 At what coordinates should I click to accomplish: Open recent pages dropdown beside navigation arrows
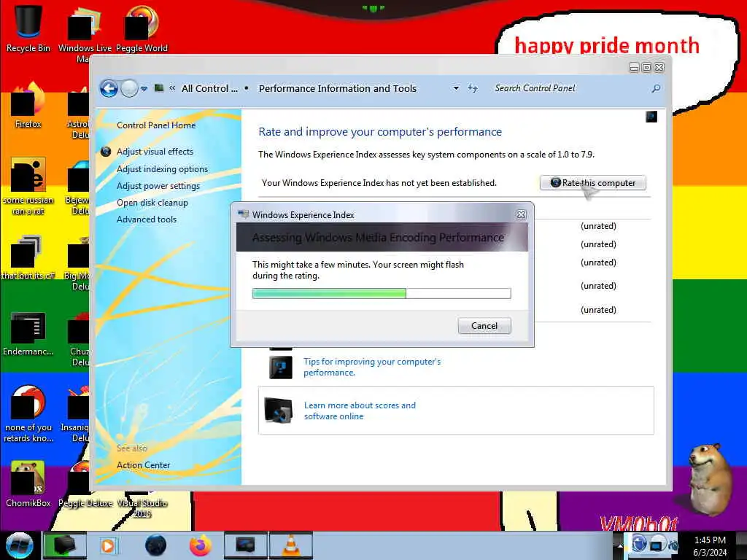pyautogui.click(x=144, y=88)
